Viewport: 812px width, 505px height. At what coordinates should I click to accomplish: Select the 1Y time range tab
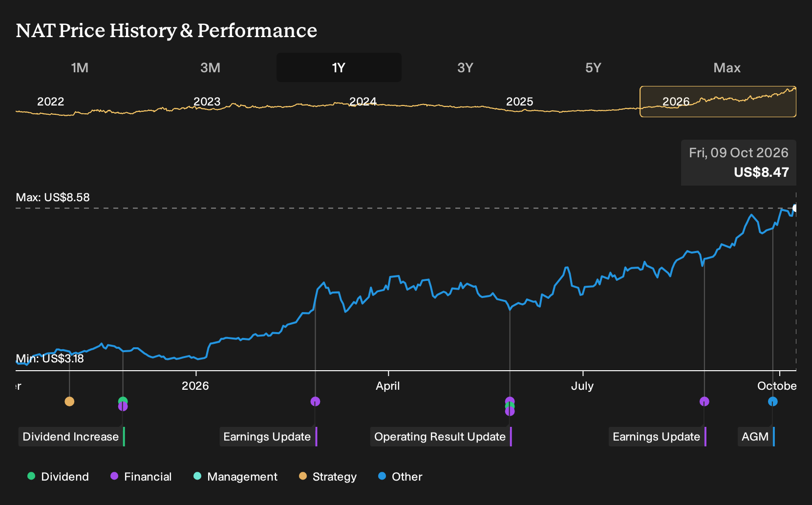(x=339, y=67)
